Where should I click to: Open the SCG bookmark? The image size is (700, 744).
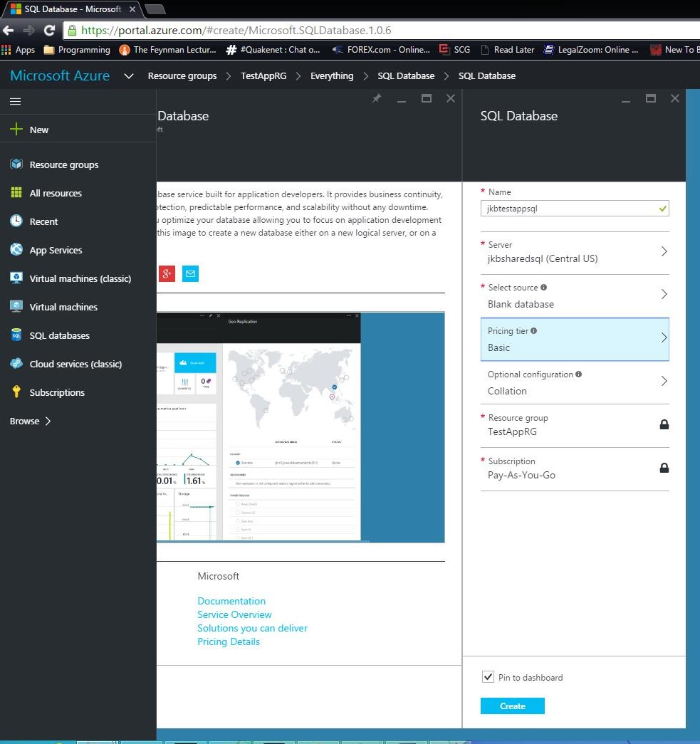click(454, 49)
